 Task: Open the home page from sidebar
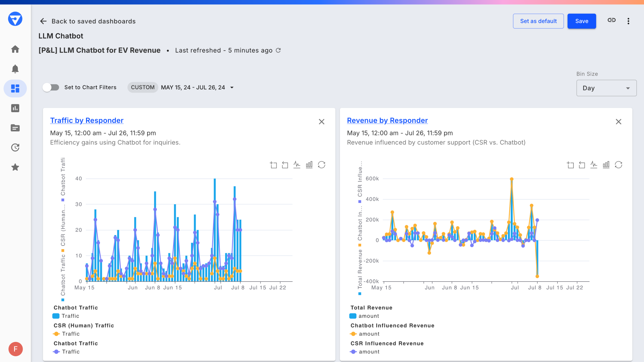coord(15,49)
